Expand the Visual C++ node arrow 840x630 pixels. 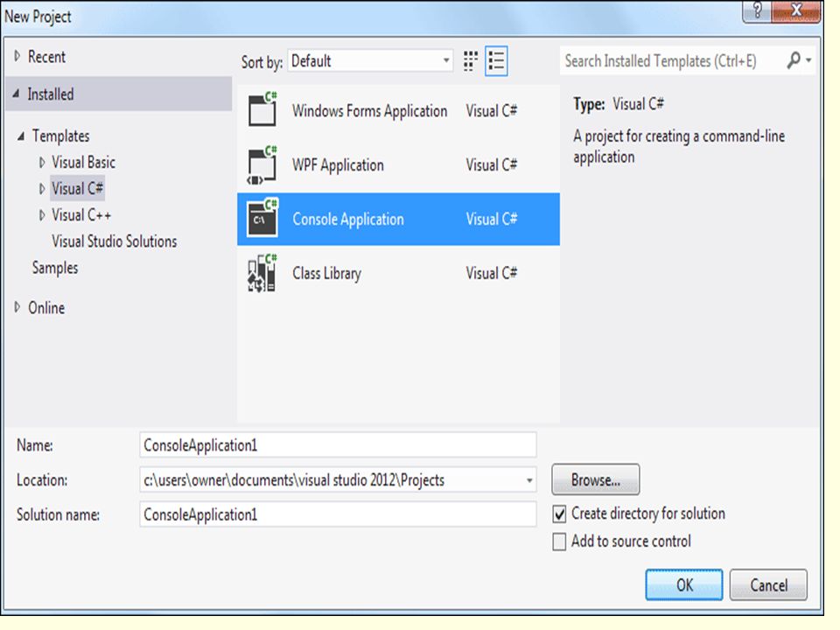[x=42, y=215]
